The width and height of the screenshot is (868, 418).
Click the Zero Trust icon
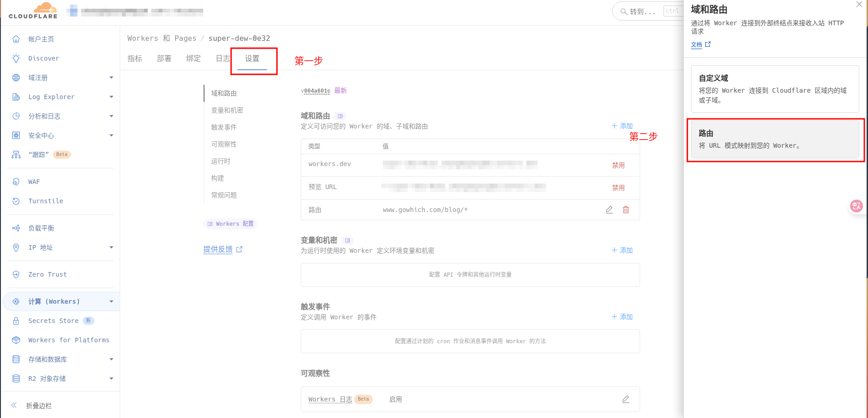(16, 274)
